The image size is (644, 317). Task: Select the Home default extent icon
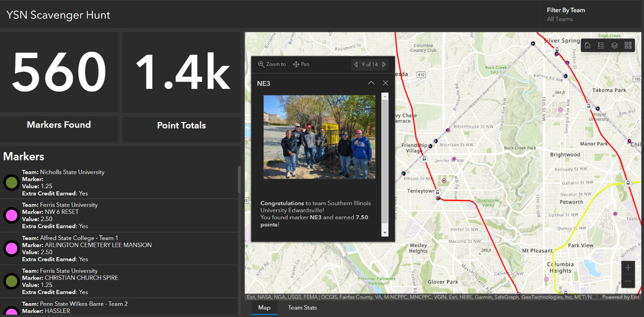pyautogui.click(x=588, y=45)
